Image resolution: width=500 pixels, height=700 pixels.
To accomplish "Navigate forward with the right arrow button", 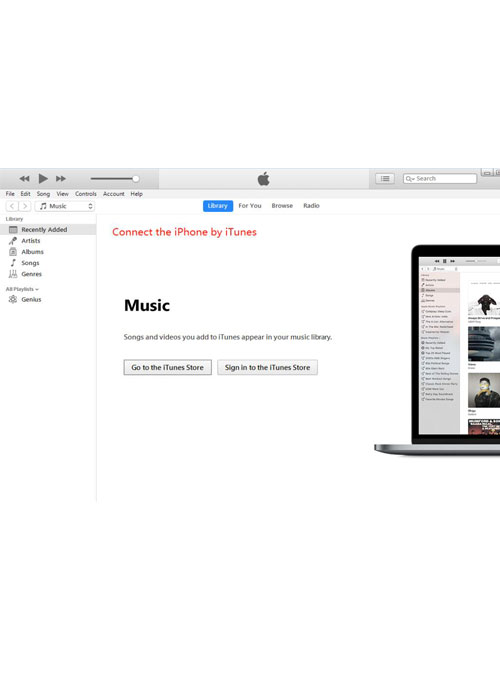I will 25,206.
